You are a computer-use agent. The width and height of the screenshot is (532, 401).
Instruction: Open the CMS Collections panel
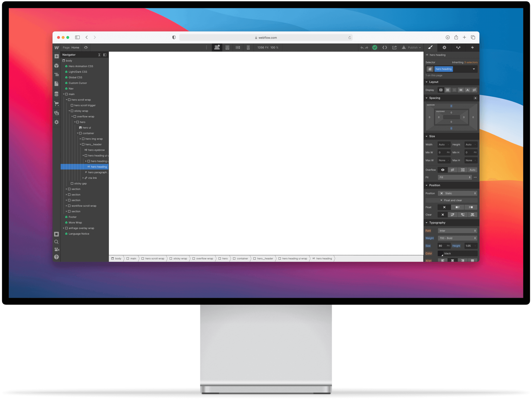coord(56,94)
